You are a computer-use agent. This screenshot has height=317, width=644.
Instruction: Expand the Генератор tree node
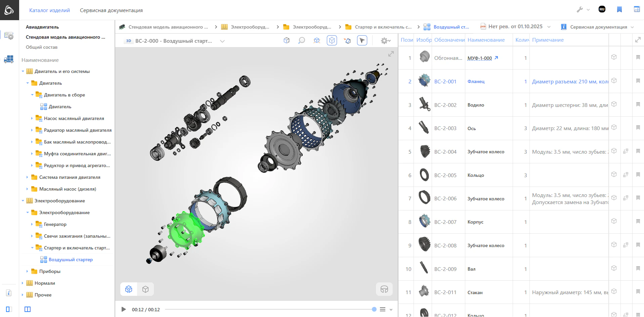(x=32, y=224)
